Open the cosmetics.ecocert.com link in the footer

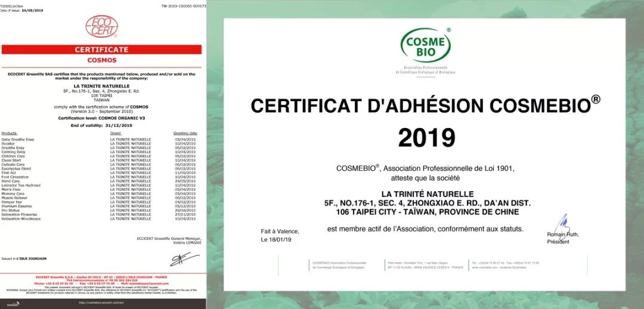pos(101,302)
